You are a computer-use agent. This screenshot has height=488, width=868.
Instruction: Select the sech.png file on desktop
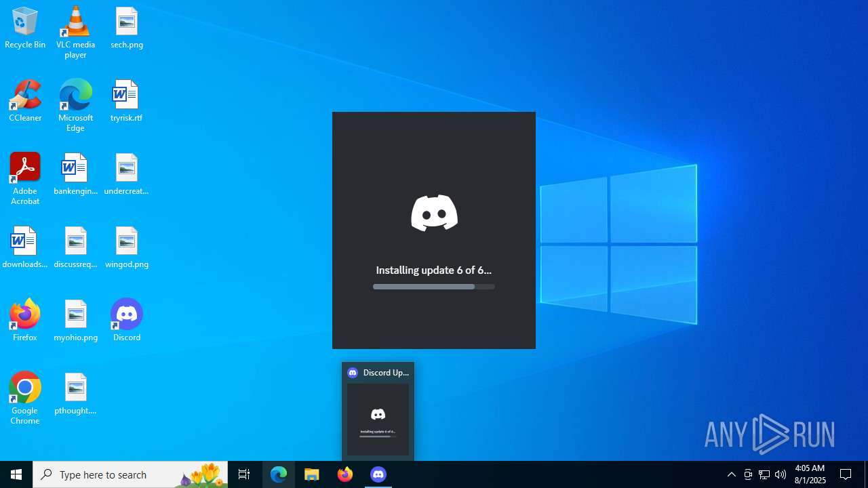pyautogui.click(x=127, y=28)
